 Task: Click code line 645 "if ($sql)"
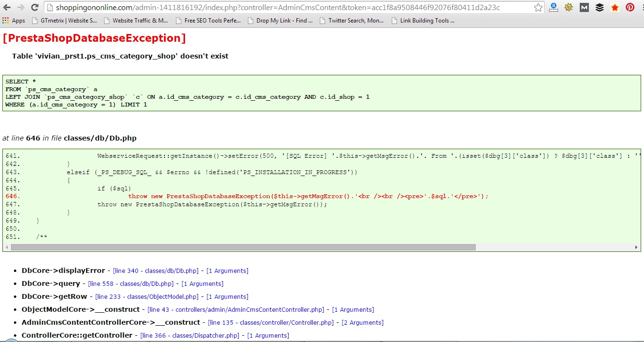[x=114, y=188]
